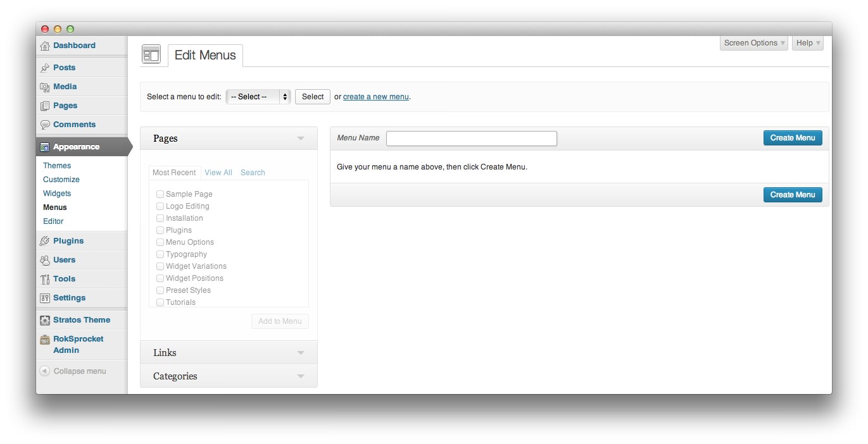This screenshot has width=868, height=444.
Task: Click the top Create Menu button
Action: (792, 138)
